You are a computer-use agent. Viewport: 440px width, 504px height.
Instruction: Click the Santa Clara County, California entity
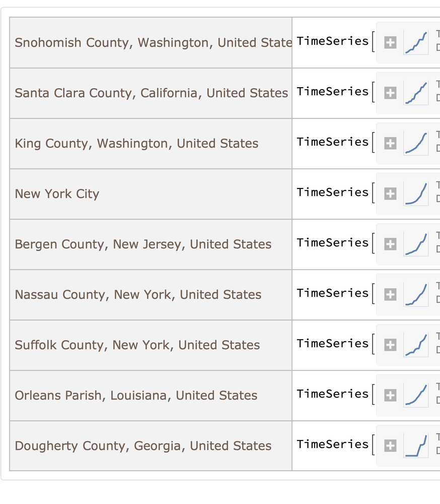(x=151, y=93)
